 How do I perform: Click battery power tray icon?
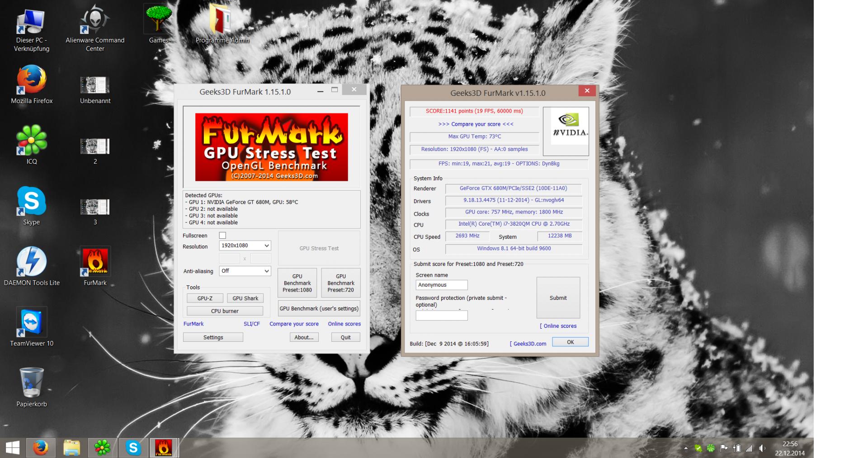pyautogui.click(x=736, y=449)
